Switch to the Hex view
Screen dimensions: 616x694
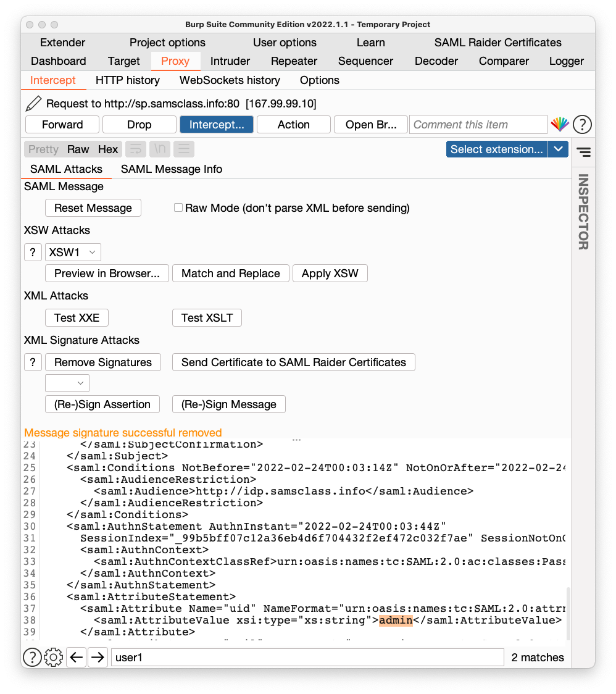(108, 149)
